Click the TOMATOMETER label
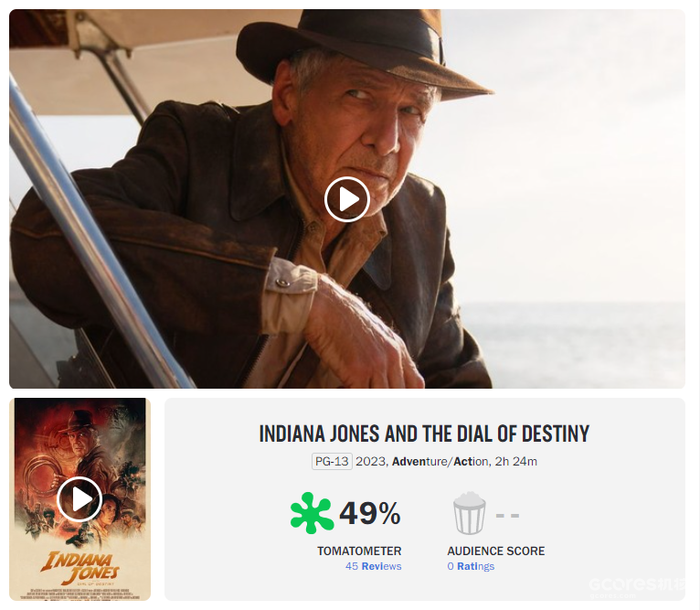Screen dimensions: 700x610 (x=359, y=551)
